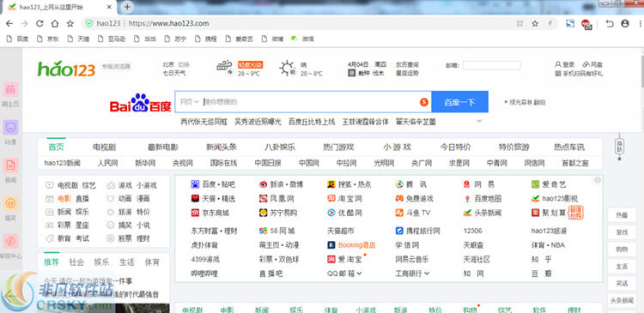Click 头条新闻 in right side panel
The height and width of the screenshot is (313, 644).
coord(622,300)
